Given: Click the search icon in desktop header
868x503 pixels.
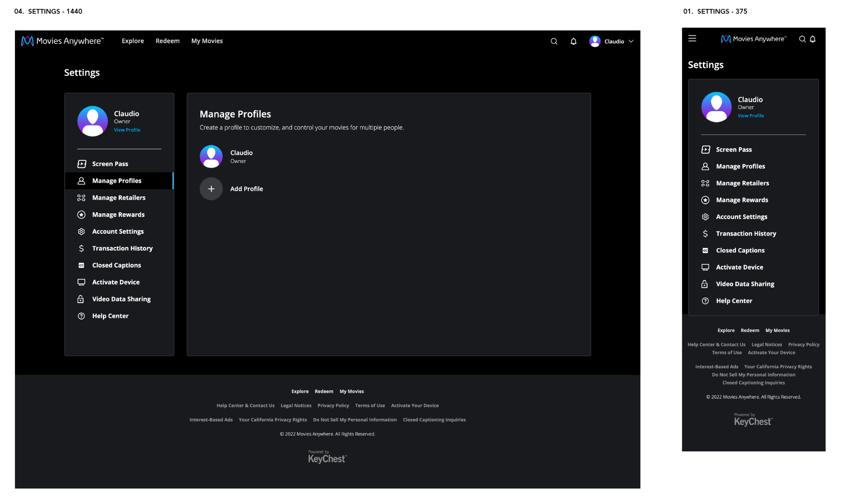Looking at the screenshot, I should tap(554, 41).
